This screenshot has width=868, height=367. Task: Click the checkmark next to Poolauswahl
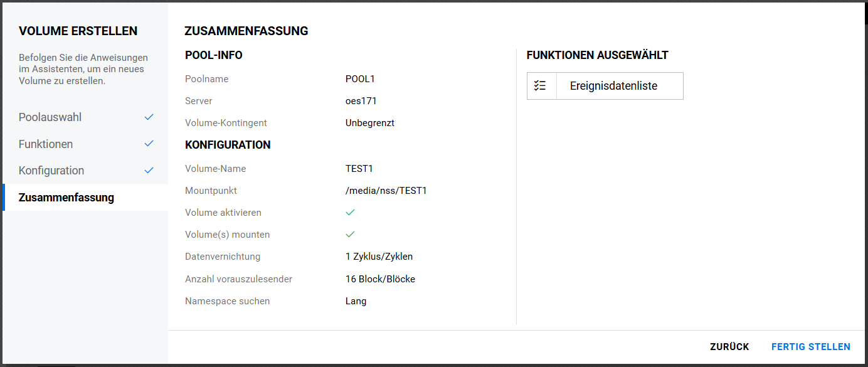tap(149, 117)
